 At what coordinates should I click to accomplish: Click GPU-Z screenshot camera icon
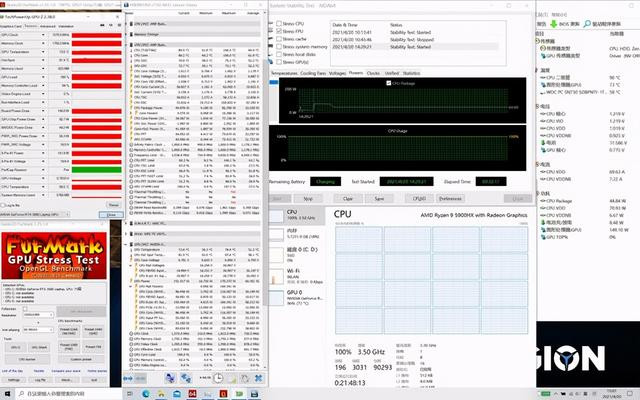click(x=102, y=26)
